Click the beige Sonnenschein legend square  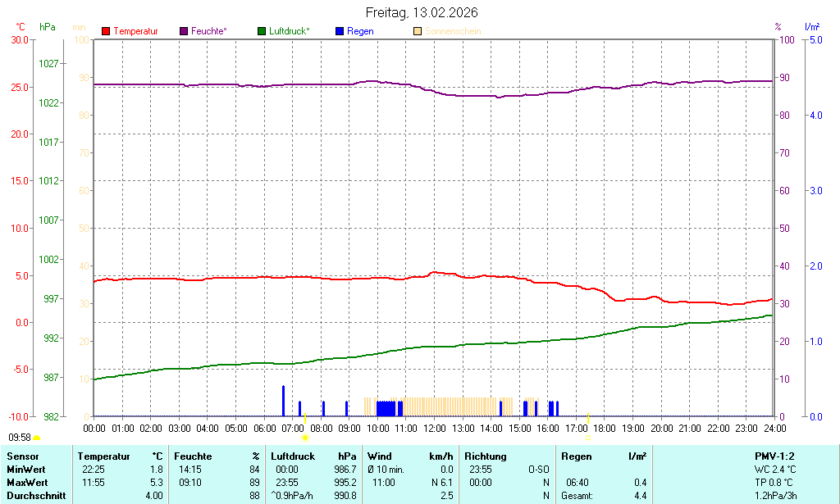pyautogui.click(x=418, y=31)
